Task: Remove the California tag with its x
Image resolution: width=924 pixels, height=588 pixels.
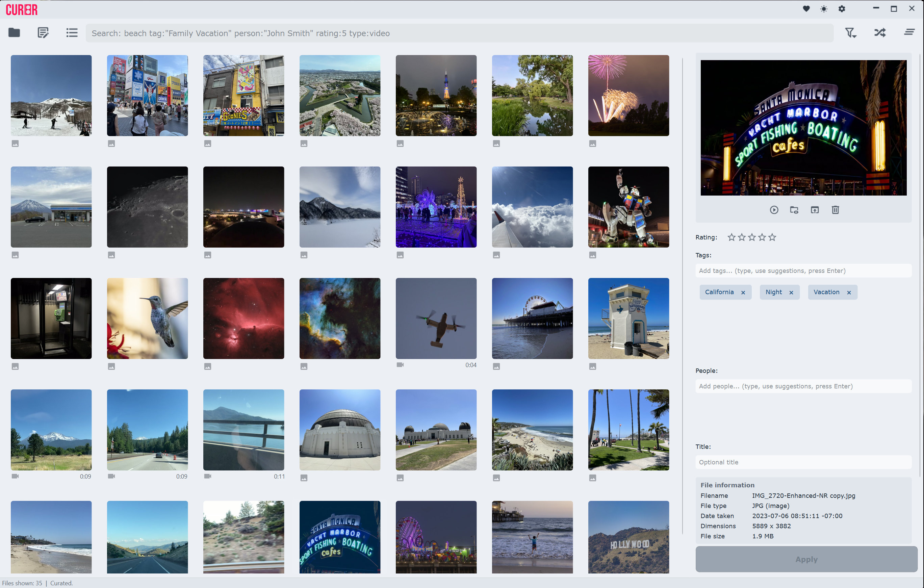Action: tap(743, 292)
